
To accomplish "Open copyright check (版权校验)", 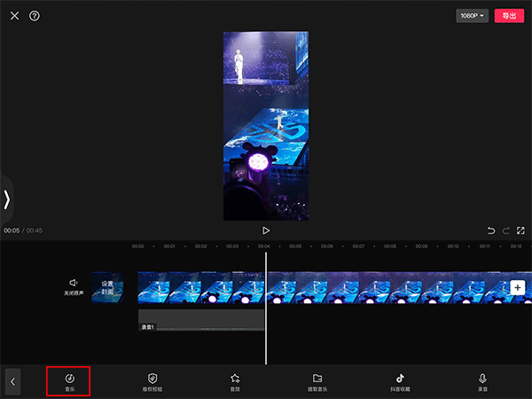I will (x=153, y=381).
